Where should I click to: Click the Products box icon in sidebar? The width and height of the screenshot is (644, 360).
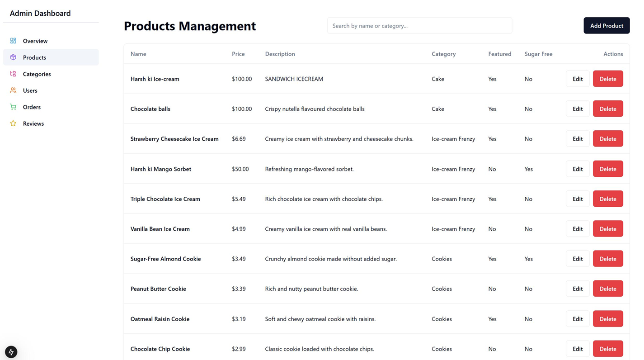point(13,57)
